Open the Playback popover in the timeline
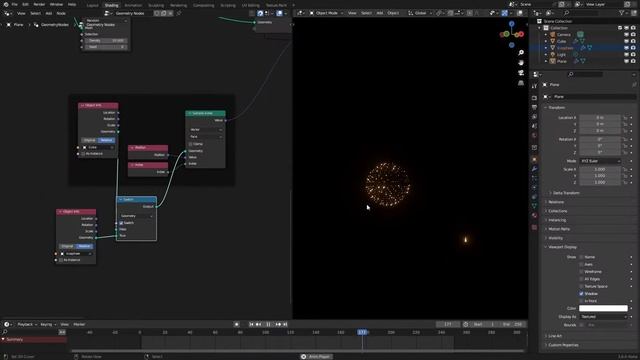 coord(27,324)
